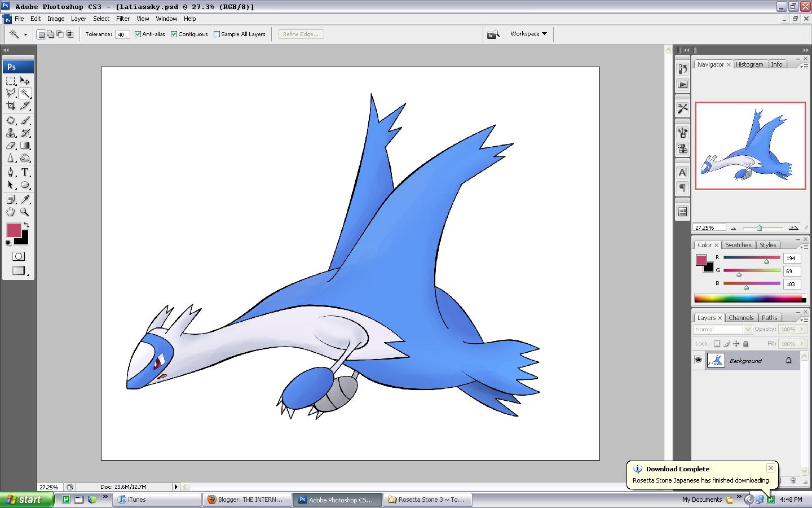This screenshot has width=812, height=508.
Task: Toggle Quick Mask mode
Action: (18, 256)
